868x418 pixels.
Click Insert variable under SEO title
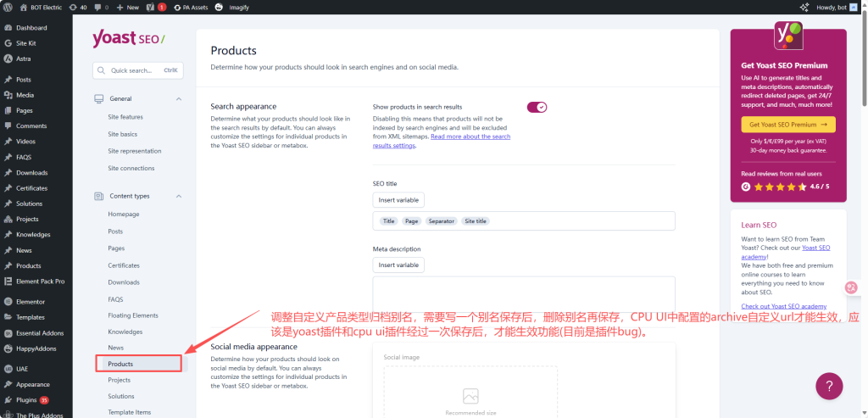[398, 200]
